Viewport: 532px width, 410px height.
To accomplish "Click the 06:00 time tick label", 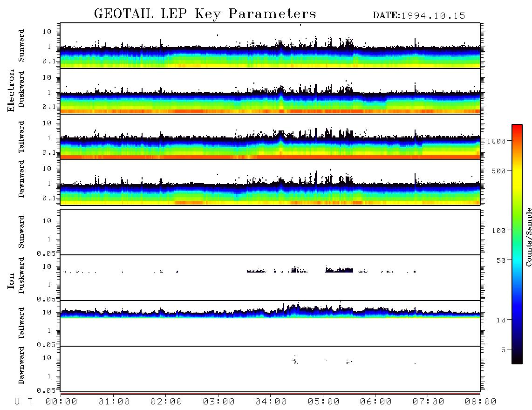I will tap(376, 402).
